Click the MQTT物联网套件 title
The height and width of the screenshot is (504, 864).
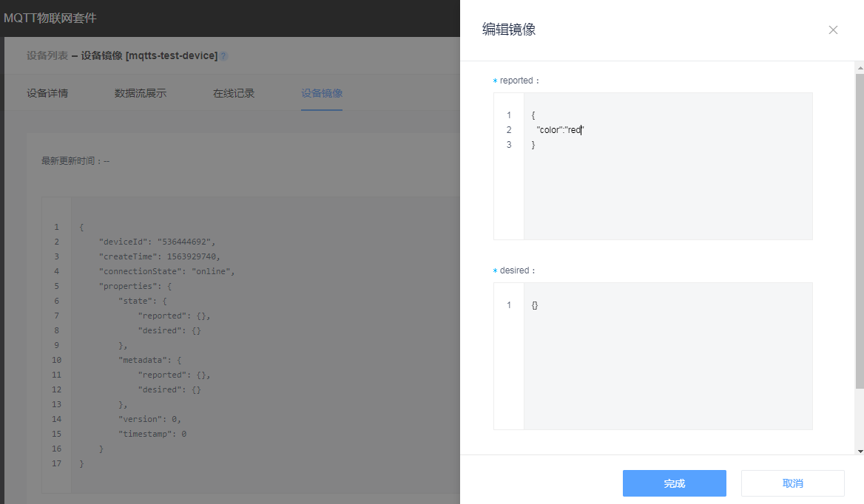tap(50, 18)
